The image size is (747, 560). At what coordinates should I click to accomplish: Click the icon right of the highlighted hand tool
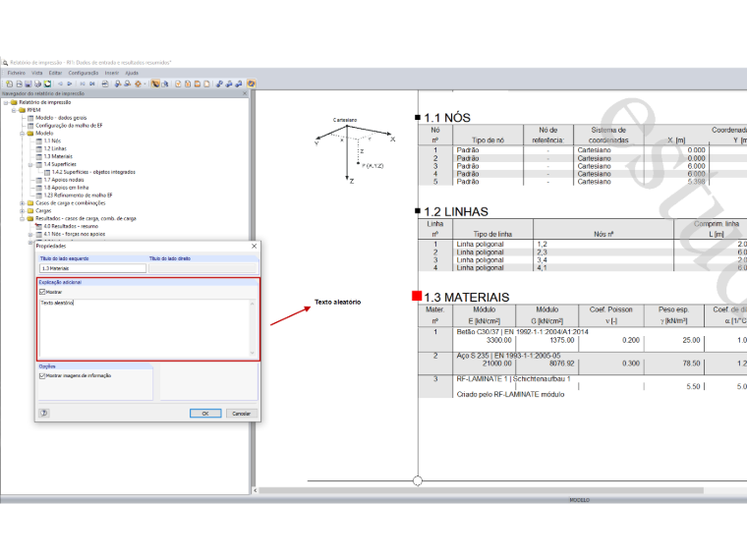(x=165, y=84)
